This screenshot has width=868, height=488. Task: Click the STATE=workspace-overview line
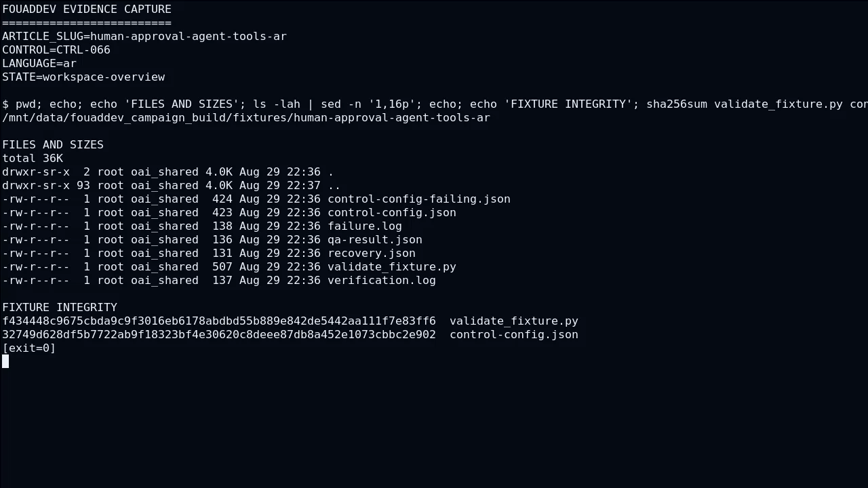83,77
